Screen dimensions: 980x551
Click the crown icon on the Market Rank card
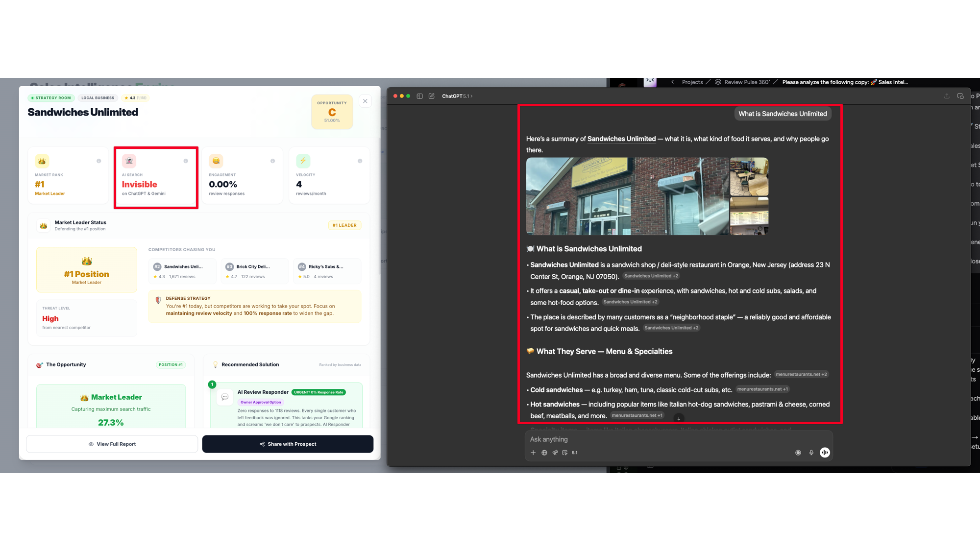point(42,161)
